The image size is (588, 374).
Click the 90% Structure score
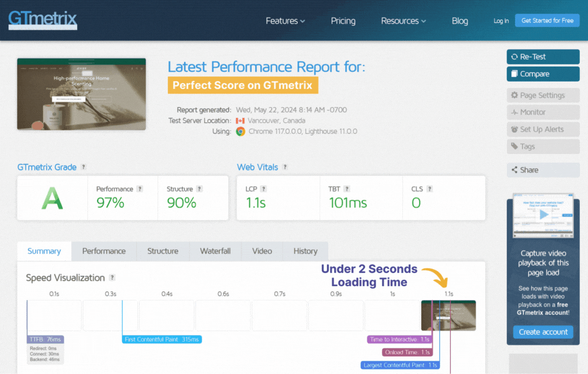(182, 203)
